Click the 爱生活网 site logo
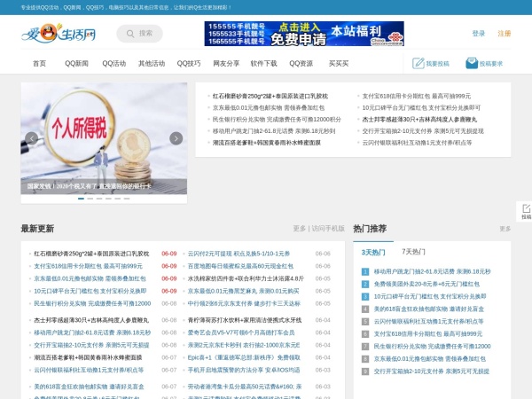Viewport: 532px width, 399px height. tap(59, 34)
